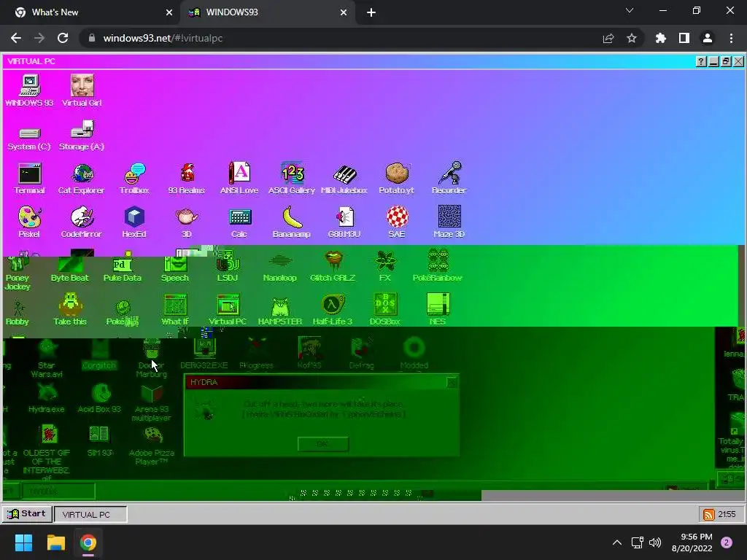The image size is (747, 560).
Task: Open the What If icon
Action: [175, 311]
